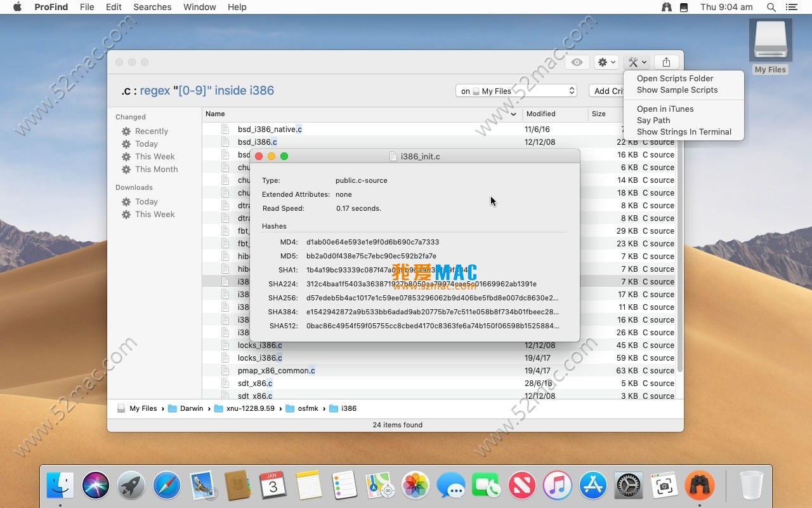The image size is (812, 508).
Task: Click gear icon beside This Month
Action: pyautogui.click(x=126, y=169)
